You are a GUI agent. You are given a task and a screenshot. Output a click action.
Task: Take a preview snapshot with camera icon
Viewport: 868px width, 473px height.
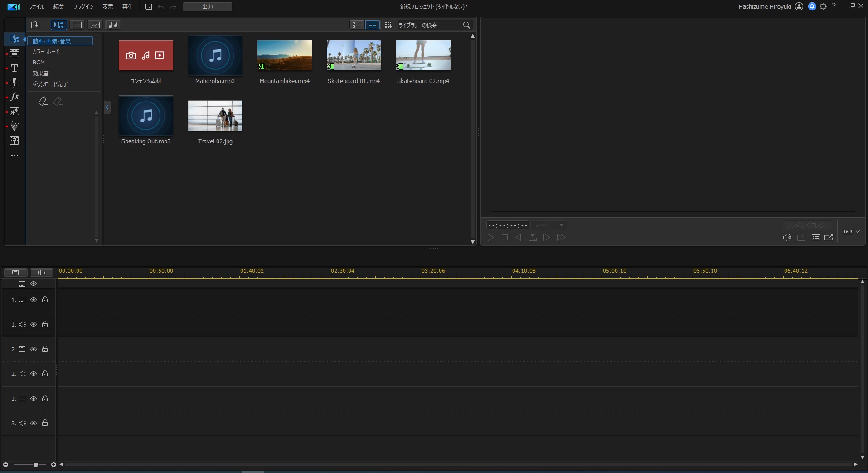801,238
